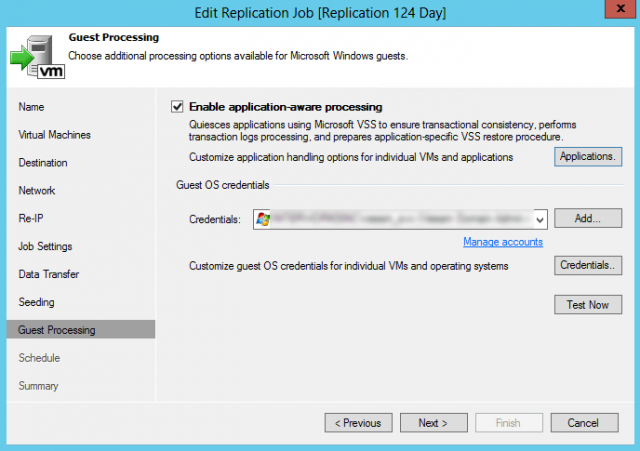
Task: Go to the Data Transfer step
Action: [x=49, y=274]
